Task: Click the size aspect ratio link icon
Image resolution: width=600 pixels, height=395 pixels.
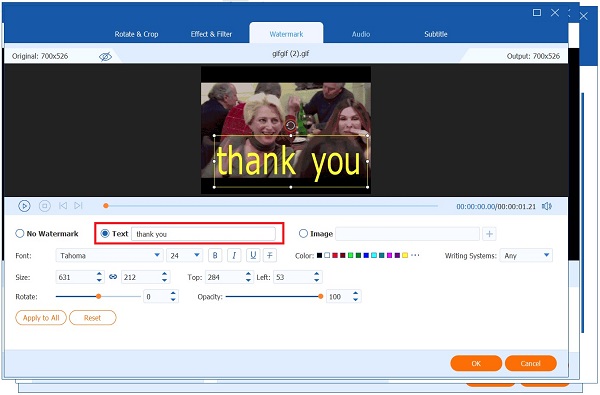Action: (x=113, y=277)
